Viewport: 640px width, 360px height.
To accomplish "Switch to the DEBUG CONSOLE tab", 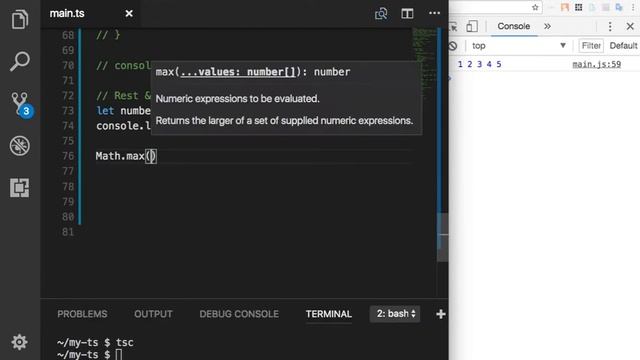I will tap(239, 314).
